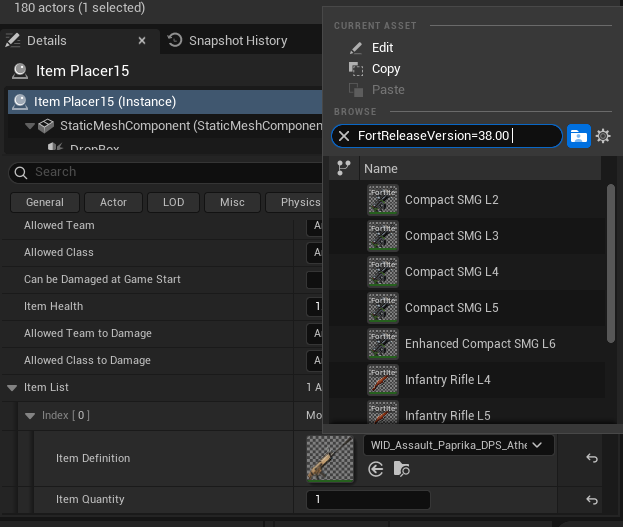
Task: Click the greyed-out Paste icon
Action: pyautogui.click(x=356, y=90)
